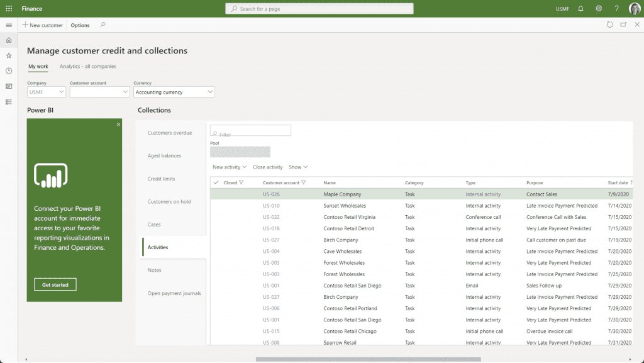
Task: Click the Search for a page box
Action: click(319, 9)
